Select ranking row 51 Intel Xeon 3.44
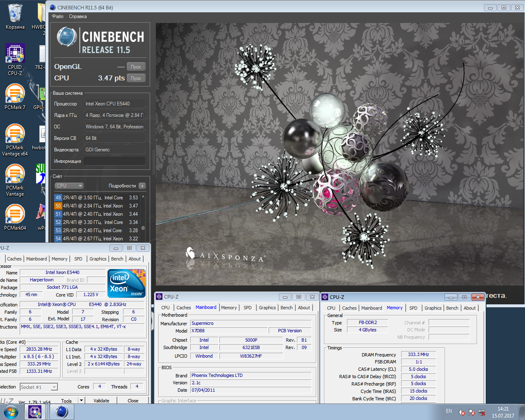 tap(97, 214)
